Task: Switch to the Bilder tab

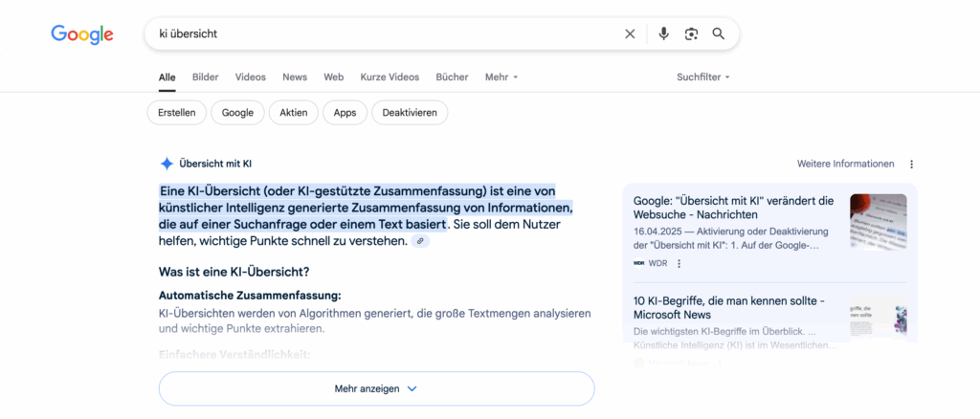Action: (205, 77)
